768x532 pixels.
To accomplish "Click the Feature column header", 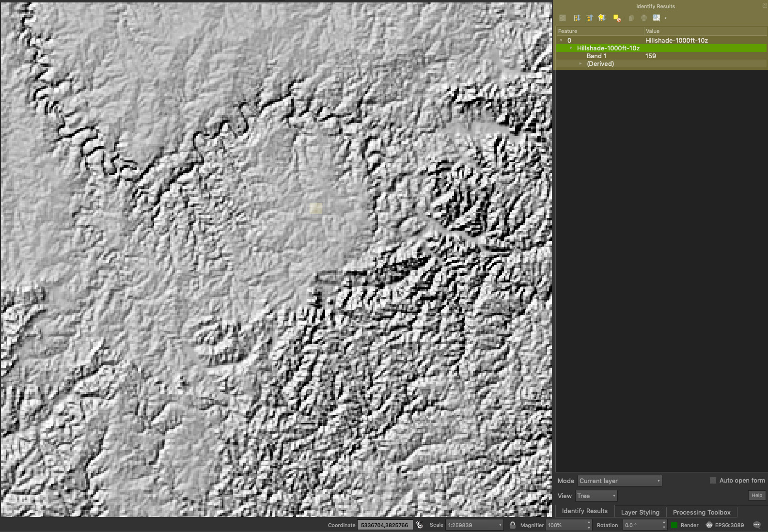I will point(599,31).
